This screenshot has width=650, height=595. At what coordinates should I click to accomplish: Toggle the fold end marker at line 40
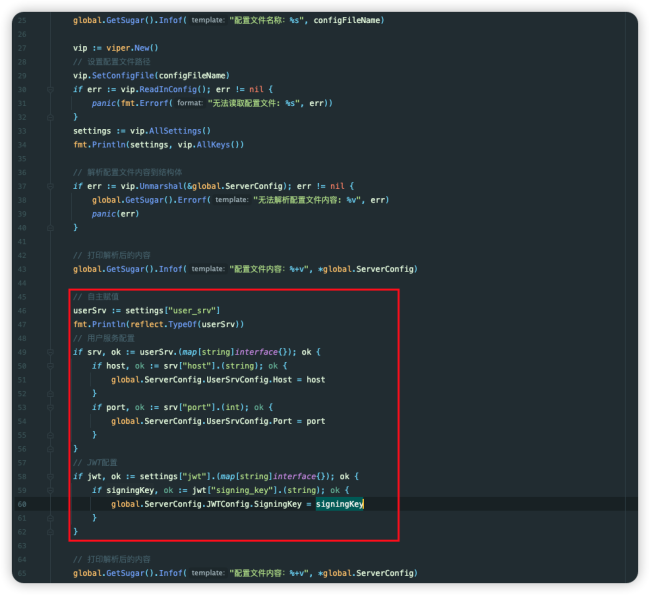(x=50, y=228)
